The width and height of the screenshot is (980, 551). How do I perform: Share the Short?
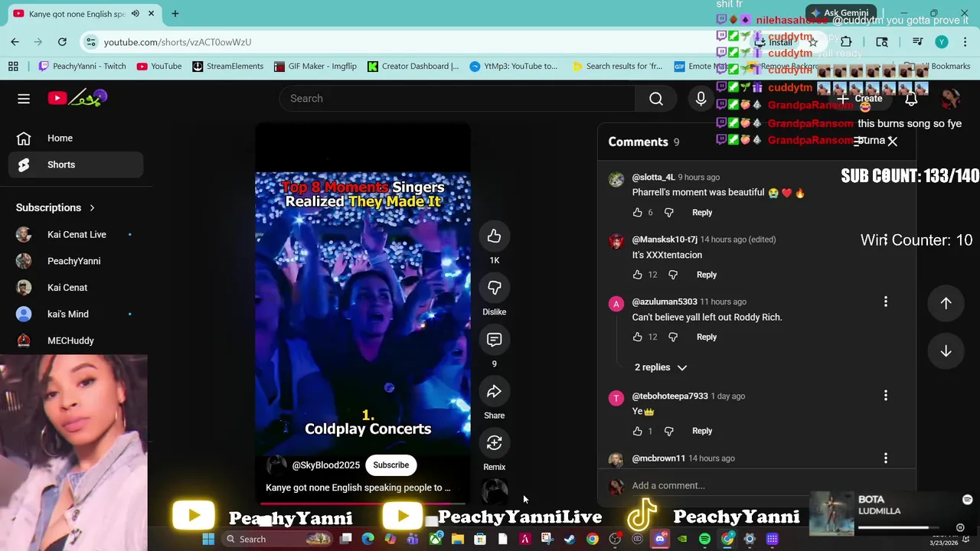click(x=494, y=392)
